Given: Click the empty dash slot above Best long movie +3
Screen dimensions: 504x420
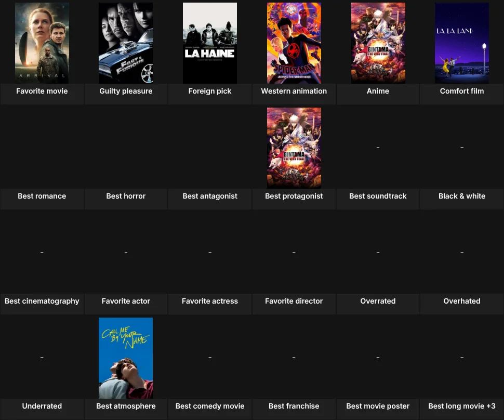Looking at the screenshot, I should (462, 358).
